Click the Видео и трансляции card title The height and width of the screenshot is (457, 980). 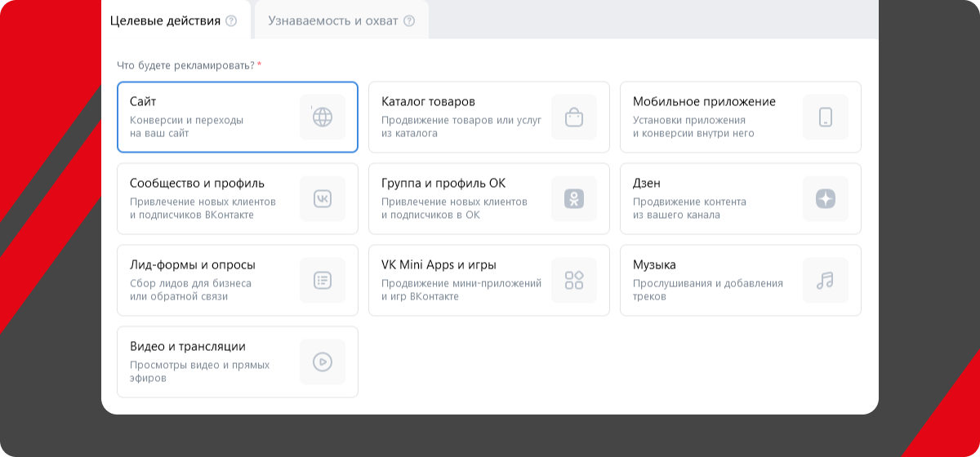(x=187, y=347)
